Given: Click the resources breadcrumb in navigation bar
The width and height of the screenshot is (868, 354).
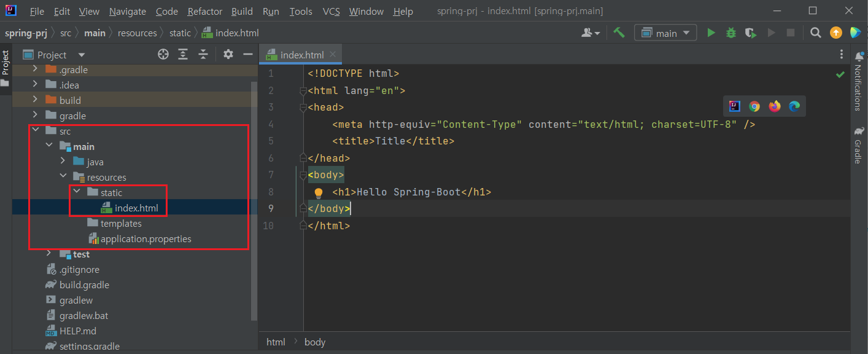Looking at the screenshot, I should click(x=138, y=33).
